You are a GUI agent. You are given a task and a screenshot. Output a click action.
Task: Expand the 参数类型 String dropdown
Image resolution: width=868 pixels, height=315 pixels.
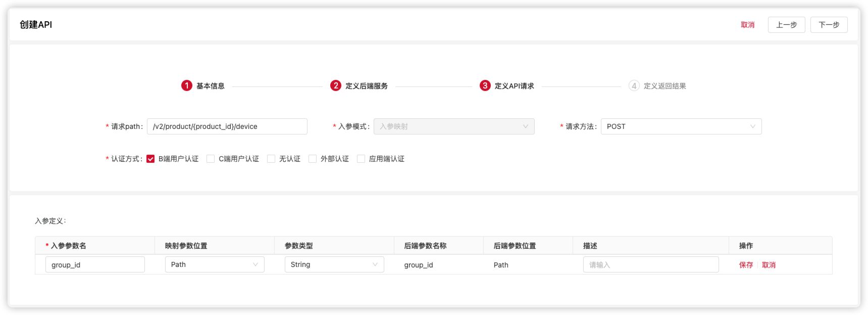click(334, 264)
